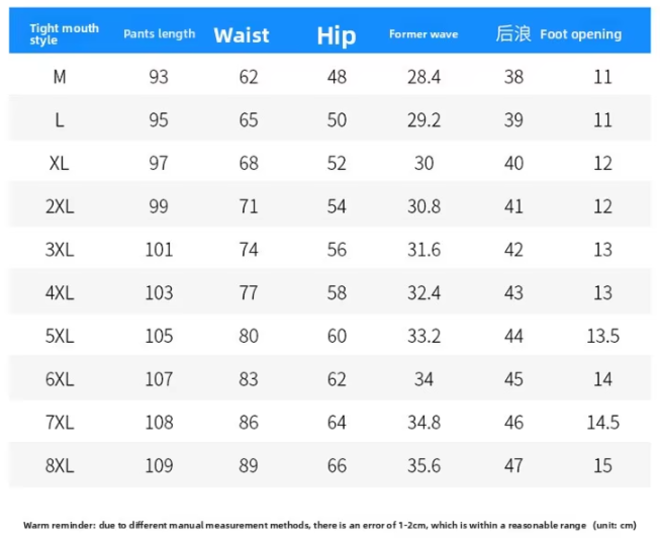660x539 pixels.
Task: Click former wave value 34.8
Action: point(424,422)
